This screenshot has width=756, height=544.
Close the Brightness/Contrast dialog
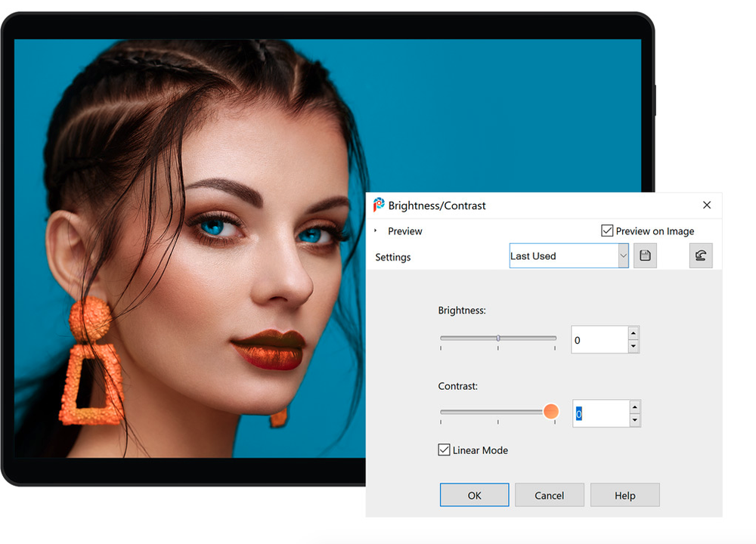tap(707, 205)
